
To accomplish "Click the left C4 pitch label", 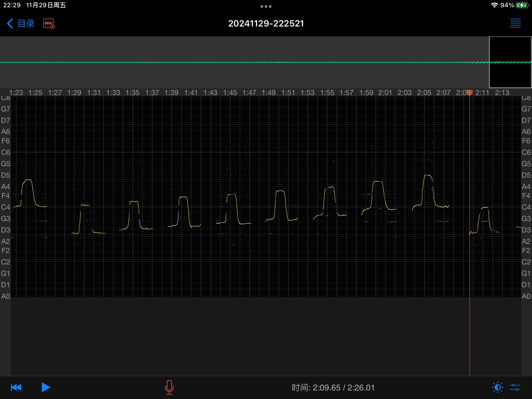I will [x=5, y=207].
